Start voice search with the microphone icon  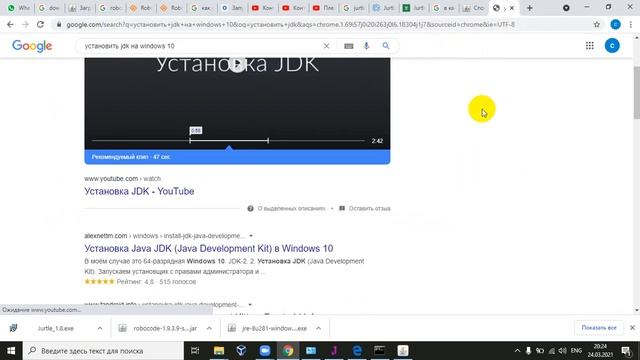click(x=366, y=46)
